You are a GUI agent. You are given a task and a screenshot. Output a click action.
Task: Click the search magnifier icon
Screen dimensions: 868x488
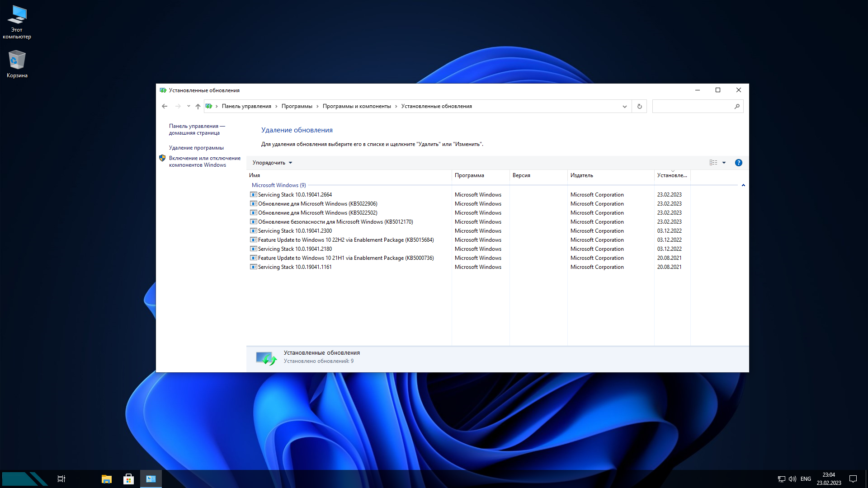coord(737,106)
